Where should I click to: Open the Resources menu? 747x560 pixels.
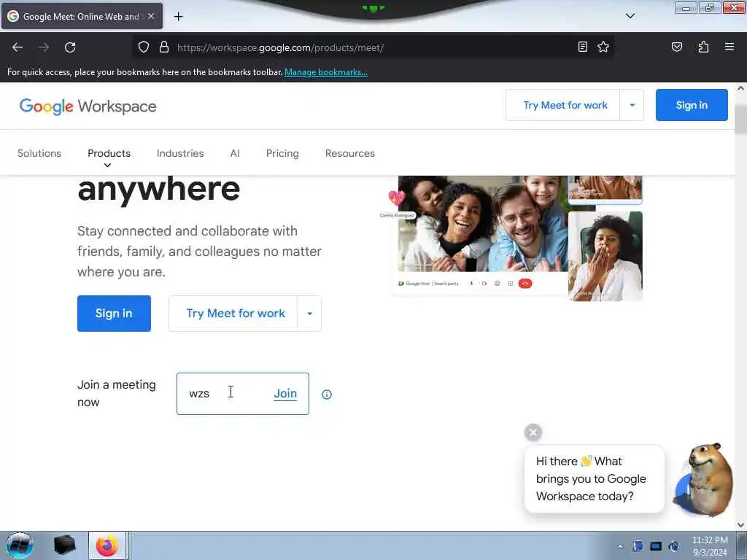349,153
